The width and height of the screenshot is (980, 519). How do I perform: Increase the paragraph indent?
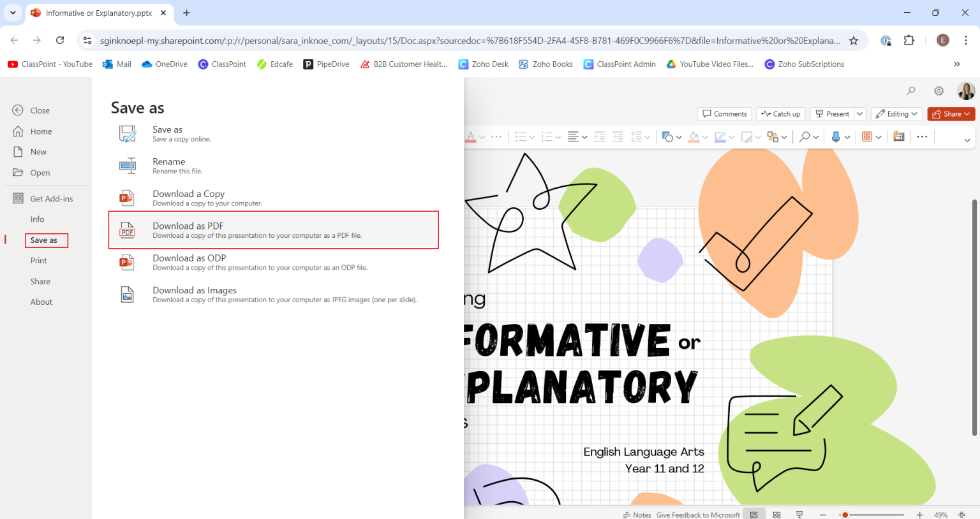click(618, 136)
